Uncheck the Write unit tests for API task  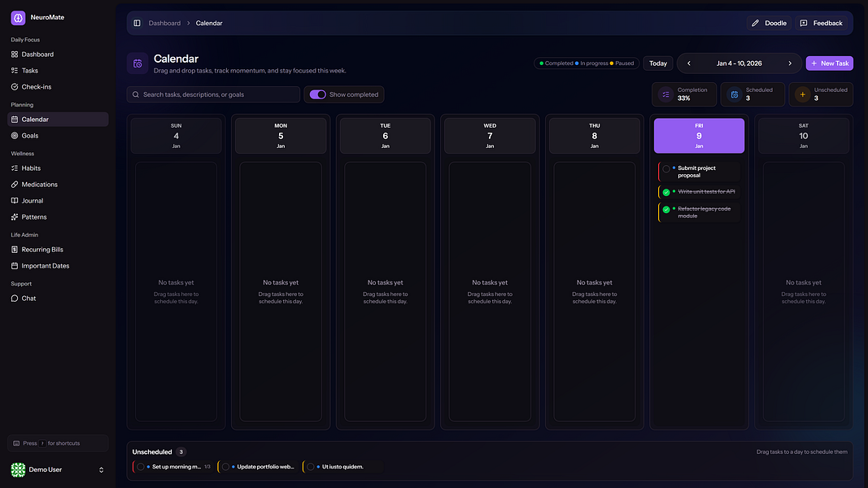666,192
